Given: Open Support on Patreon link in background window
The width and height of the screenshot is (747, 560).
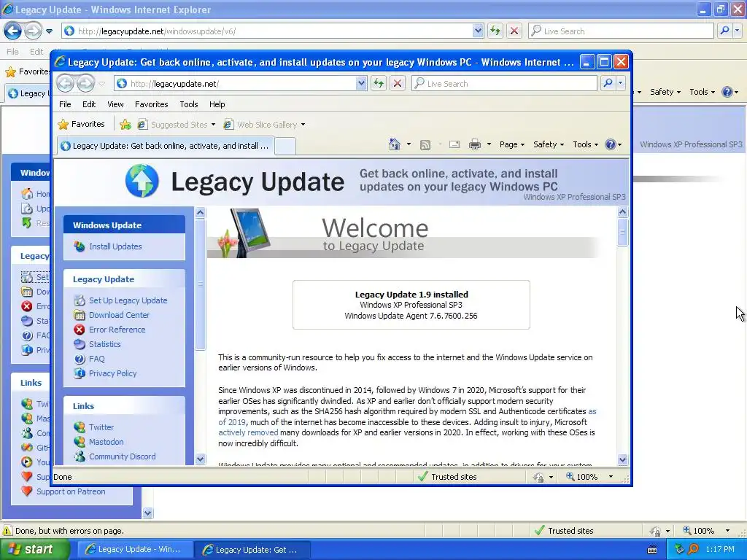Looking at the screenshot, I should coord(71,491).
